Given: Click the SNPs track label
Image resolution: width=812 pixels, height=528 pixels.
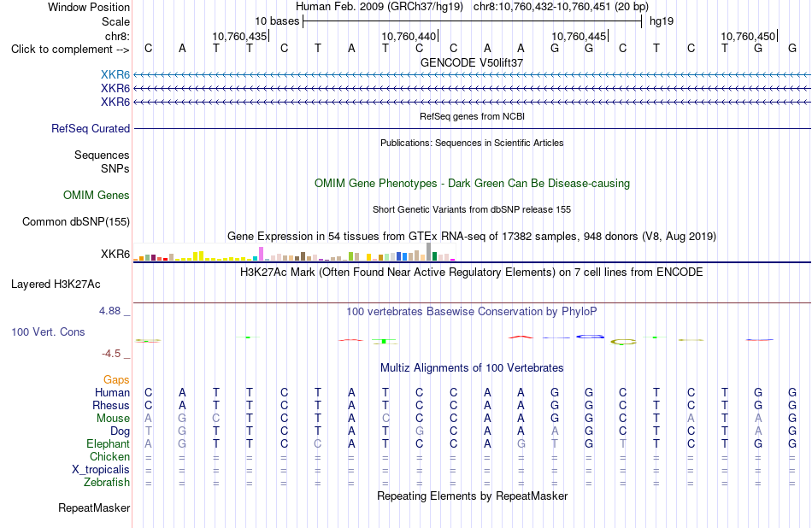Looking at the screenshot, I should tap(115, 169).
